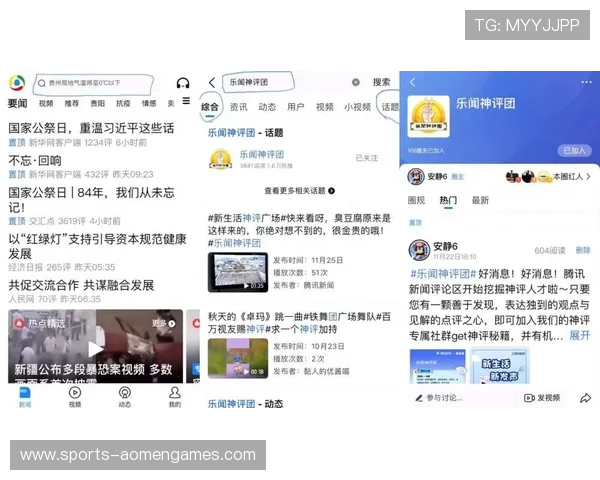Open the hamburger channel menu icon
The image size is (600, 480).
coord(186,101)
